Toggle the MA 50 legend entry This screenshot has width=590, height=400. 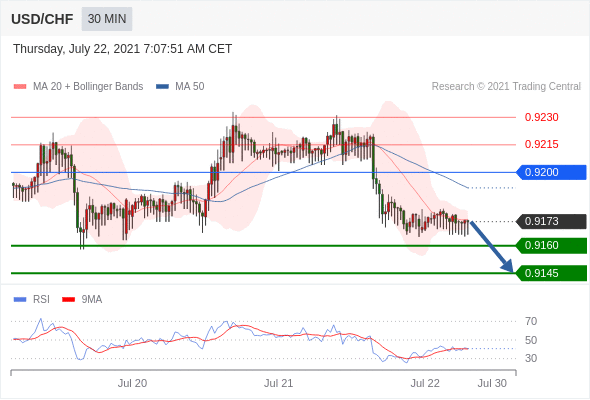180,87
